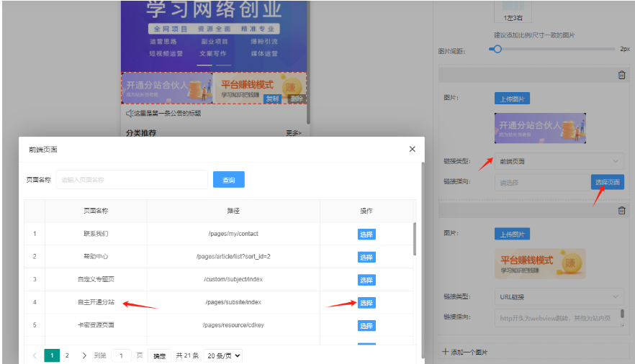This screenshot has width=635, height=364.
Task: Open the URL链接 link type dropdown
Action: point(559,296)
